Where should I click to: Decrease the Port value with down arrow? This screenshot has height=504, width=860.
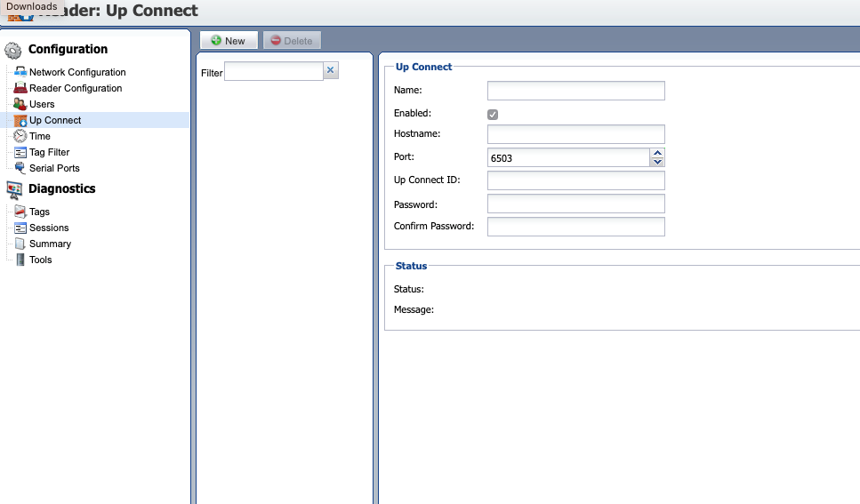[x=657, y=162]
